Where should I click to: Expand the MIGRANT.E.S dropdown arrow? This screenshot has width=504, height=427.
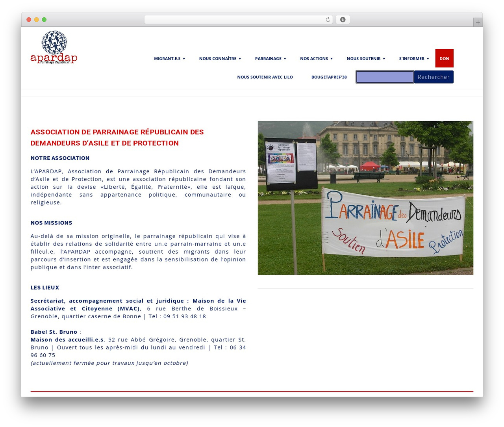pyautogui.click(x=184, y=59)
